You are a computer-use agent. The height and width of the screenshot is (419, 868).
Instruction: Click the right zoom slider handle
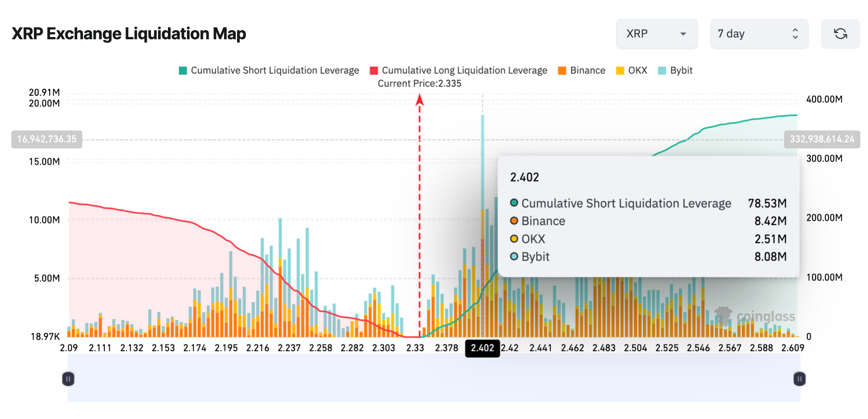click(x=799, y=379)
